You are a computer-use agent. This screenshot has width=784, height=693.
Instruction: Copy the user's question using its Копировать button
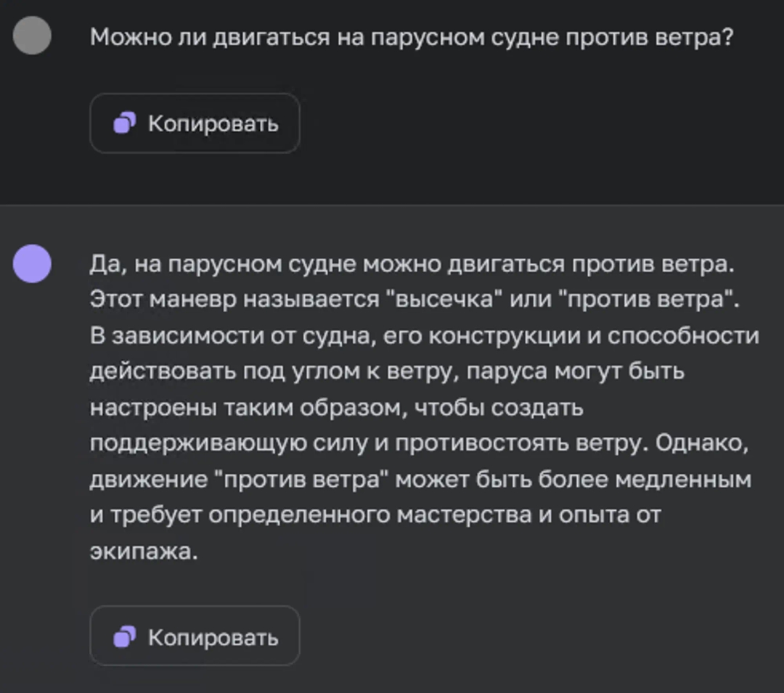(x=195, y=123)
